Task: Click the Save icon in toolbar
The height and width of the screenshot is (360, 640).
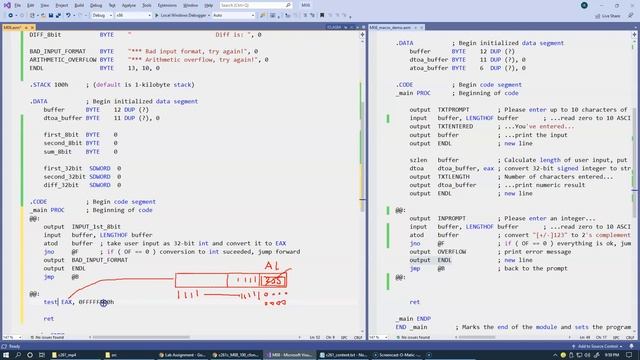Action: click(51, 16)
